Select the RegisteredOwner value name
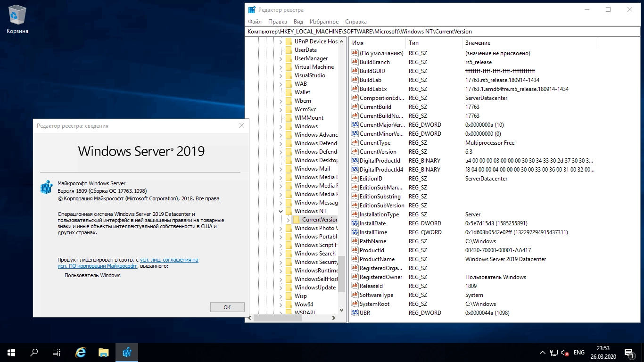The image size is (644, 362). point(381,277)
